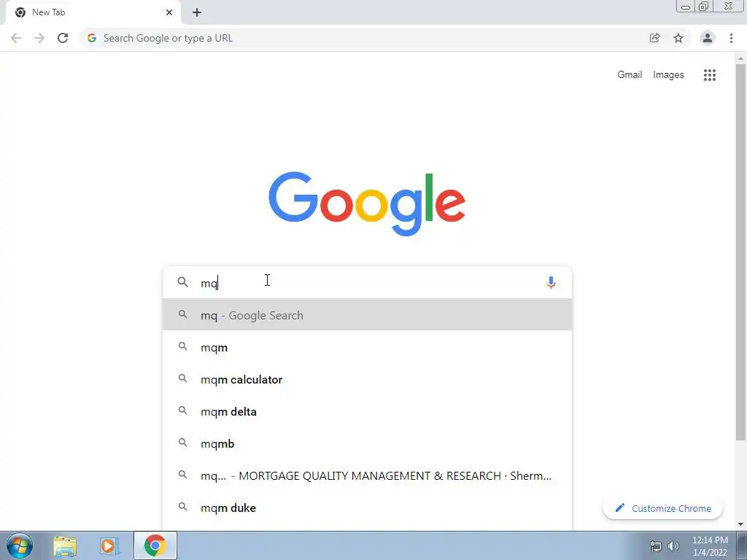Click the taskbar clock showing 12:14 PM

click(x=710, y=546)
